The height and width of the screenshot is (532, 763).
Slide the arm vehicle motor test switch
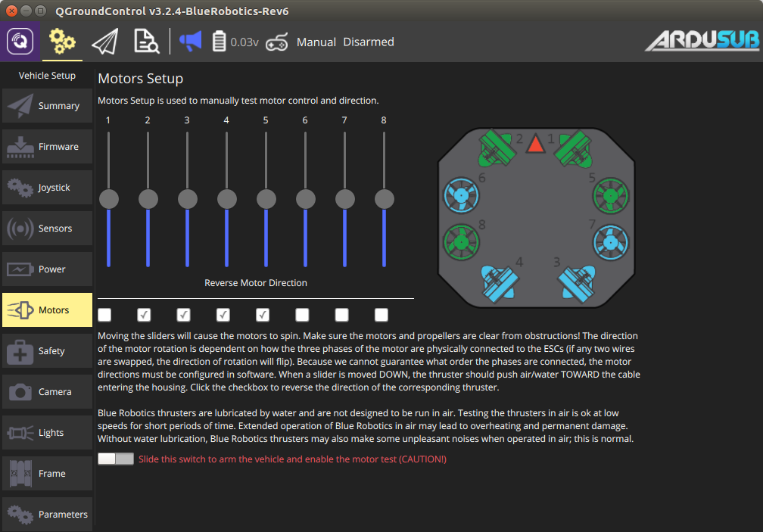click(116, 459)
